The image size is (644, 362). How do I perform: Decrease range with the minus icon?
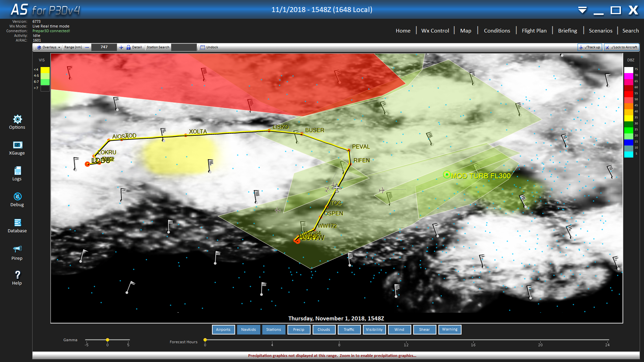87,47
